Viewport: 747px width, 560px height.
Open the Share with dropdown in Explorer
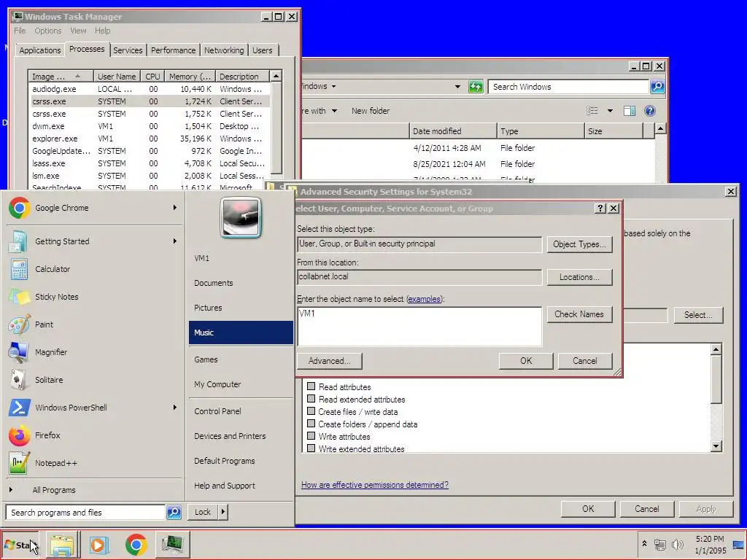[x=334, y=111]
